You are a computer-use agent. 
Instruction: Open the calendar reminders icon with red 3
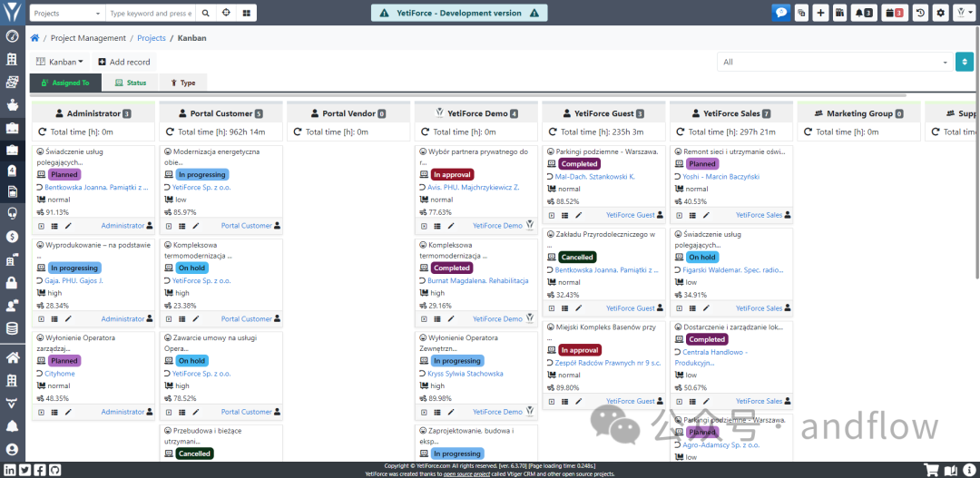pos(895,13)
